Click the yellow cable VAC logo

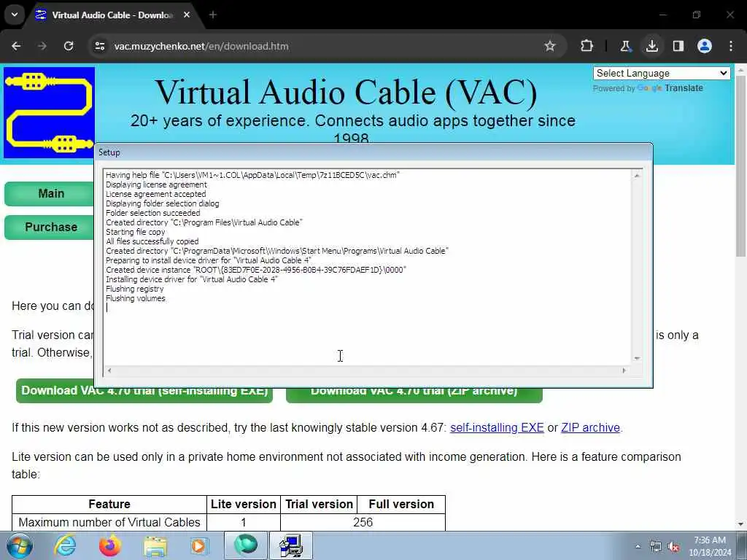coord(49,112)
